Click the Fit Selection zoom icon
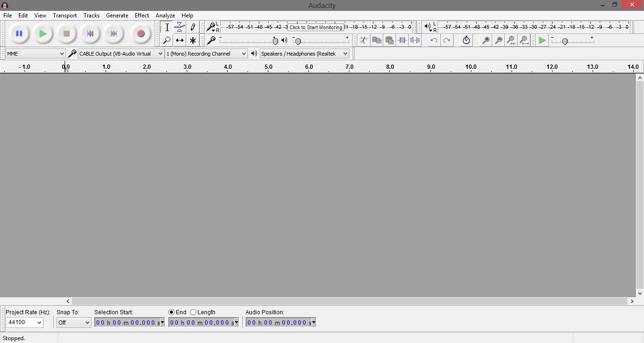This screenshot has width=644, height=343. (x=511, y=41)
